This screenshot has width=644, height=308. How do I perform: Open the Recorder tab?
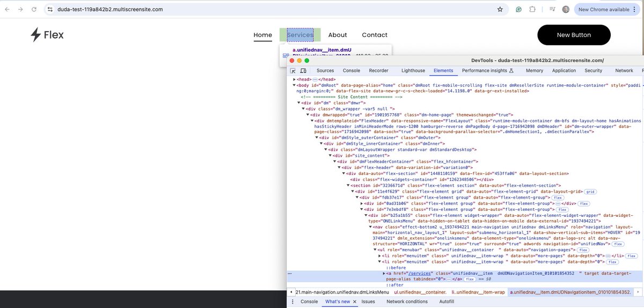[378, 70]
